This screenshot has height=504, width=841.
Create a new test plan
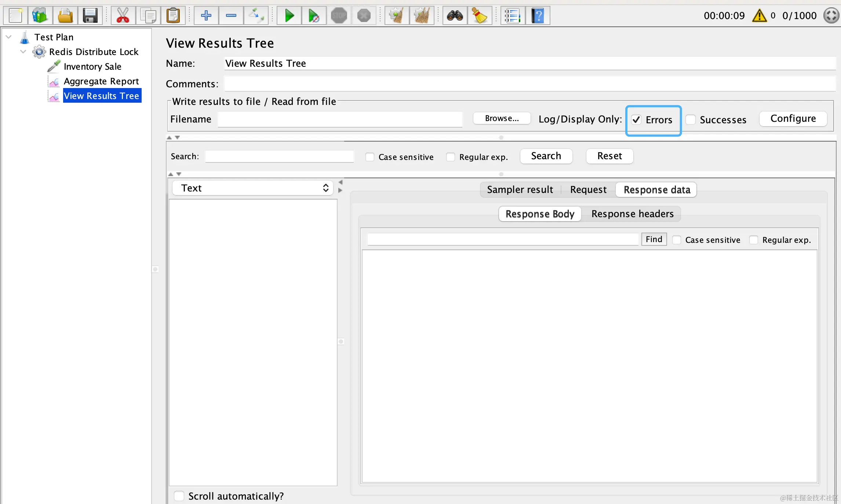pyautogui.click(x=15, y=16)
